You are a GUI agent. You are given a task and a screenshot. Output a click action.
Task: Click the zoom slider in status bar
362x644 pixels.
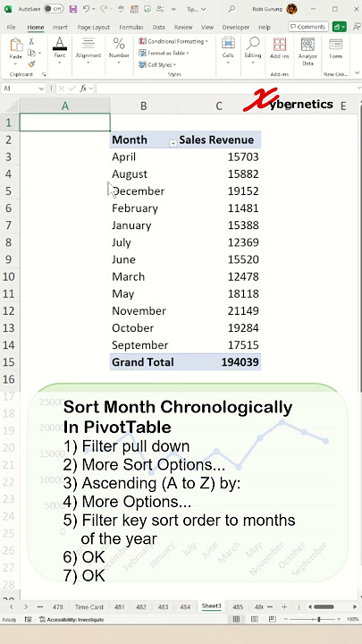coord(318,619)
